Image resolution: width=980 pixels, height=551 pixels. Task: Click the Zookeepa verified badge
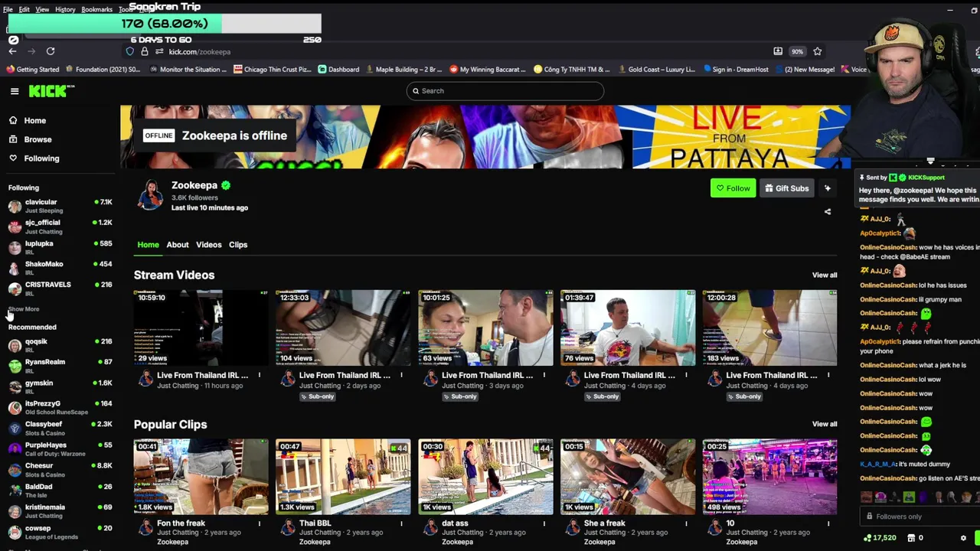pos(226,185)
